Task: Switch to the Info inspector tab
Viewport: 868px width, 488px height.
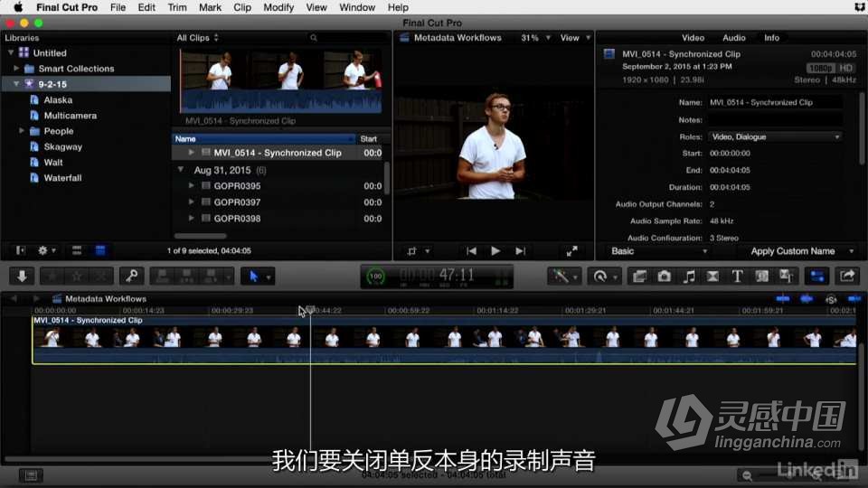Action: click(771, 38)
